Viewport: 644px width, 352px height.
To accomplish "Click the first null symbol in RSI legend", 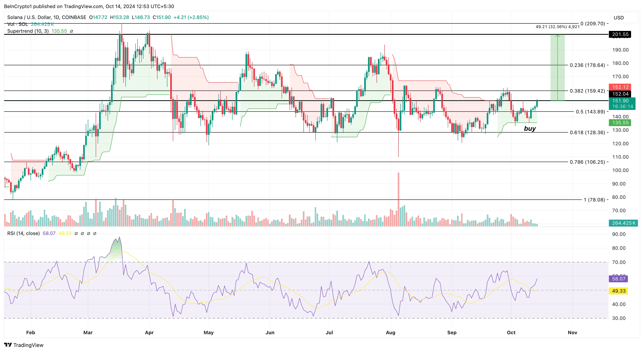I will 76,233.
